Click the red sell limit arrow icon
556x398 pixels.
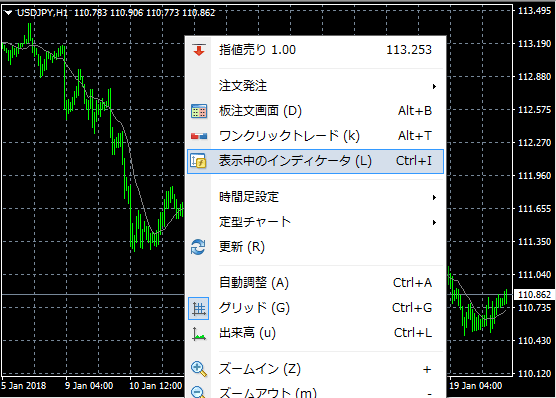(x=199, y=50)
